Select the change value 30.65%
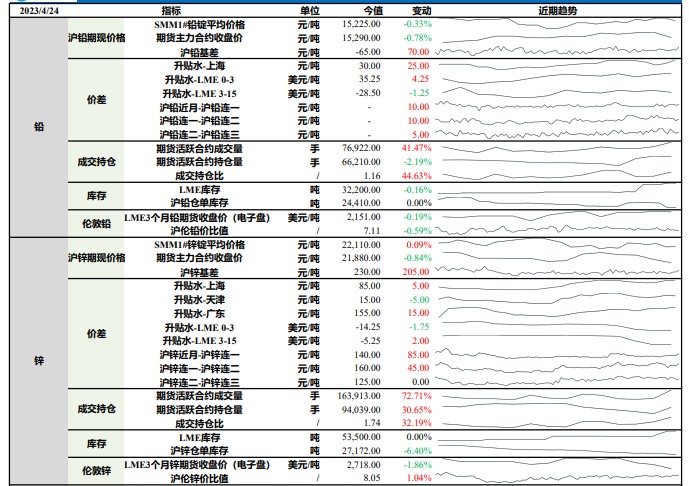 click(x=417, y=410)
